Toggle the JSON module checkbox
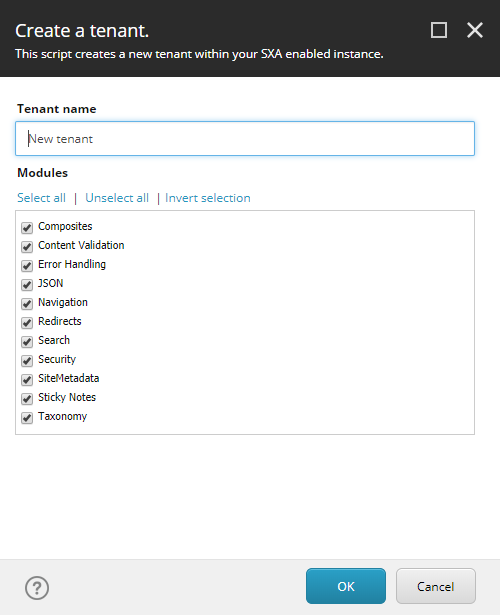 tap(27, 284)
